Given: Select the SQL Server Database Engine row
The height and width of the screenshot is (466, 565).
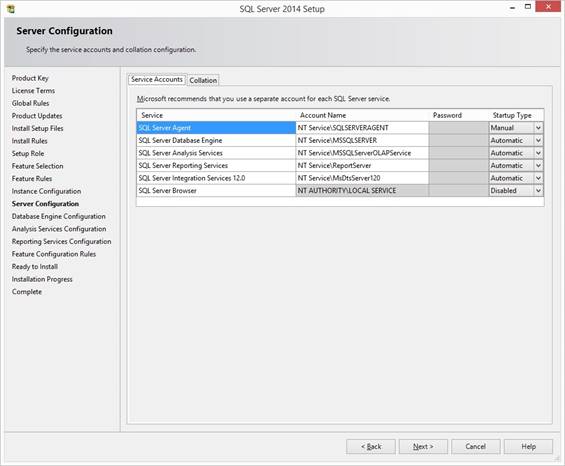Looking at the screenshot, I should pos(216,141).
